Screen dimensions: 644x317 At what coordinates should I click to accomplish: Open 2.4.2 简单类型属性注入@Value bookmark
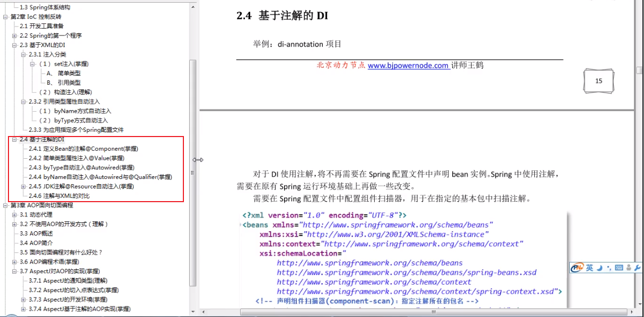click(76, 158)
